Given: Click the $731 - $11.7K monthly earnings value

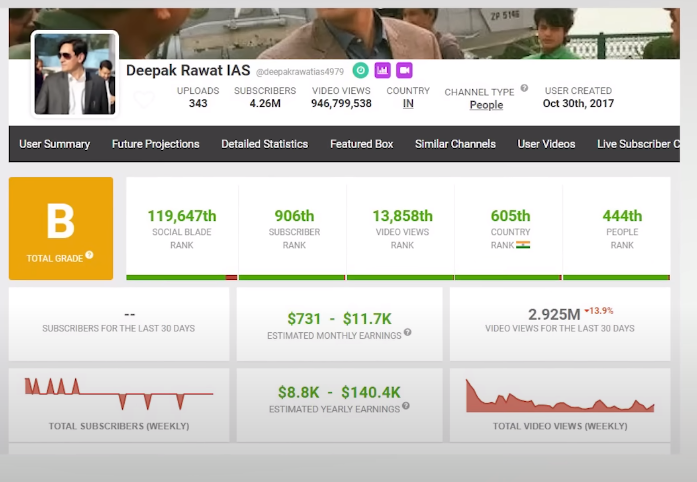Looking at the screenshot, I should (339, 319).
